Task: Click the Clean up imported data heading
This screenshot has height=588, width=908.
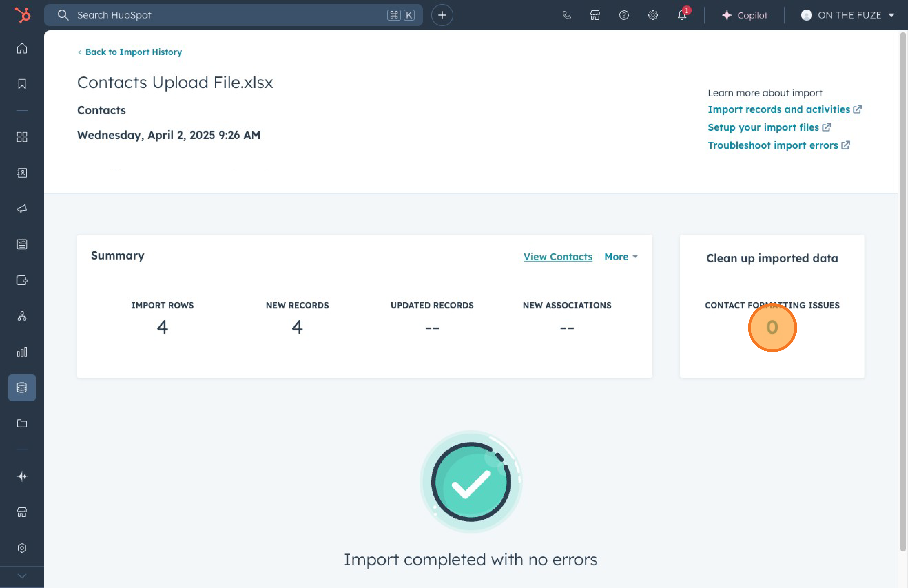Action: click(x=772, y=258)
